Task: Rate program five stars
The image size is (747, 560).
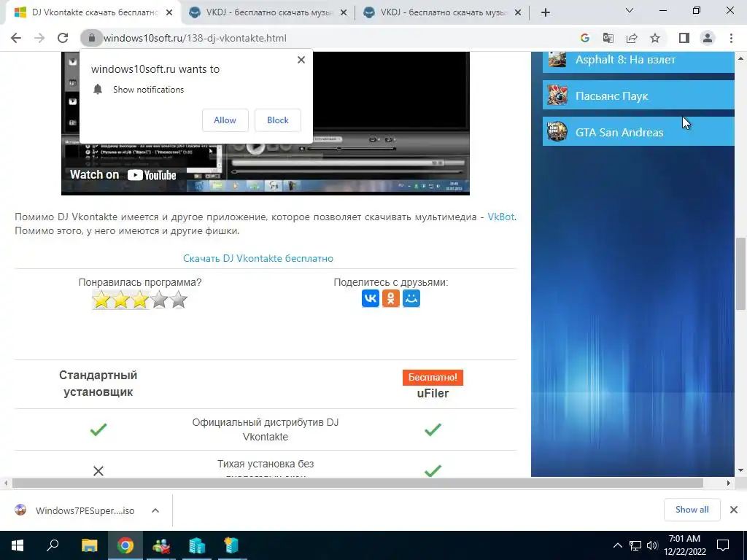Action: (x=178, y=300)
